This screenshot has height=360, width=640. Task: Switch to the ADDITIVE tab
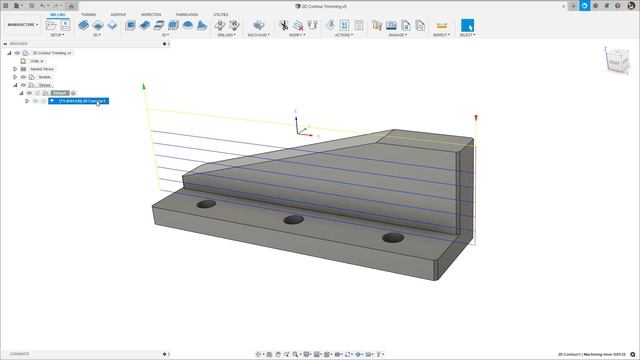(x=118, y=15)
